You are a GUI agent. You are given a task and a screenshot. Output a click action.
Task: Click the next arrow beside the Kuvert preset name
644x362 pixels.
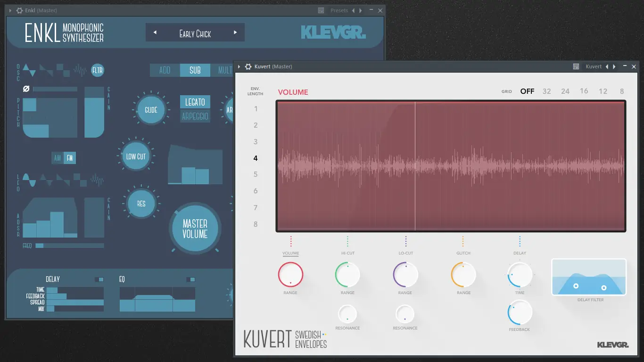pos(614,66)
